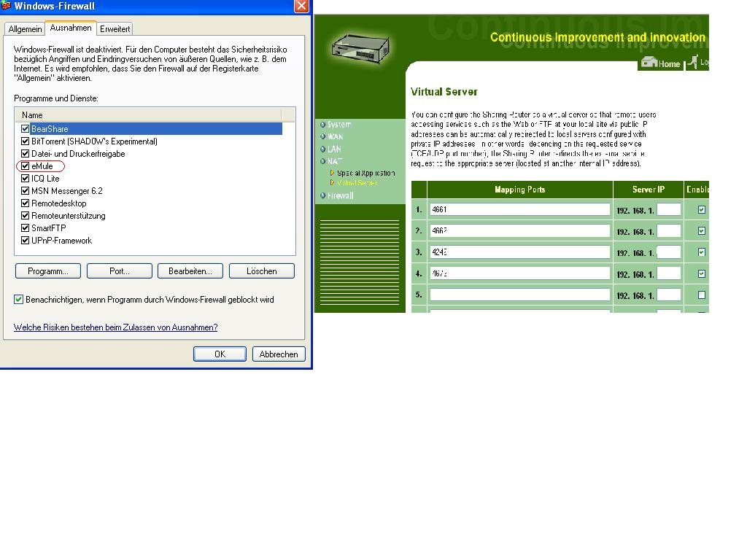The image size is (747, 560).
Task: Open NAT in router menu
Action: click(x=335, y=161)
